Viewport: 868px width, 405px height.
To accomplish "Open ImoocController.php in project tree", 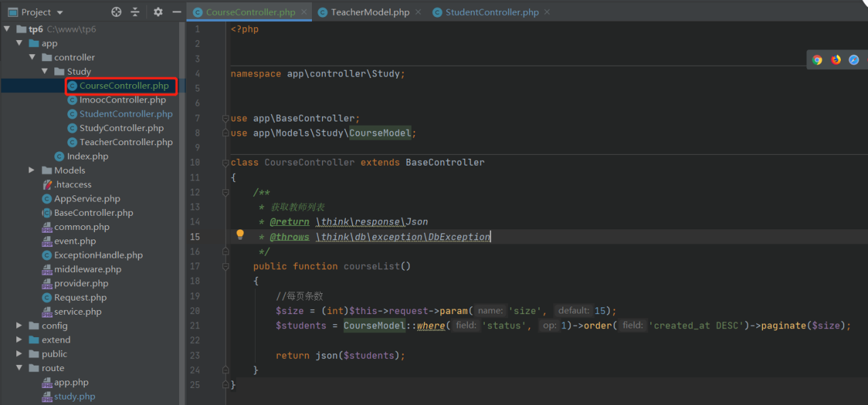I will [122, 100].
